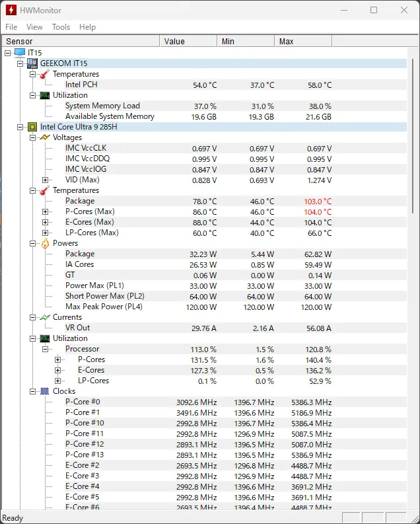Open the Tools menu
This screenshot has height=524, width=420.
coord(61,26)
